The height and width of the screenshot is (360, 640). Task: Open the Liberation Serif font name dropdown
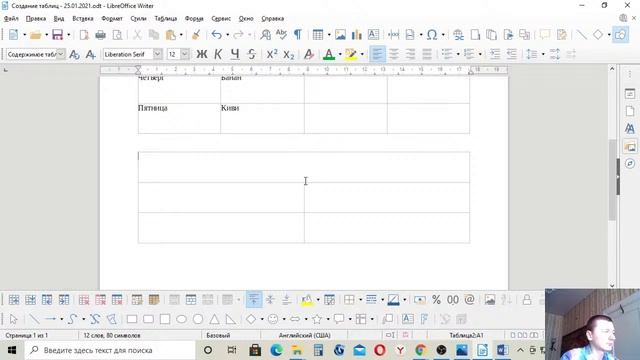(158, 54)
